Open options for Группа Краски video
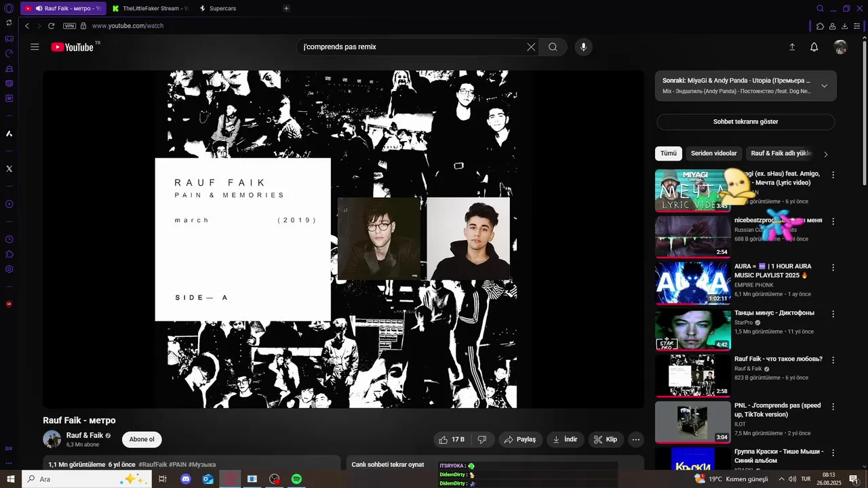Screen dimensions: 868x488 833,453
